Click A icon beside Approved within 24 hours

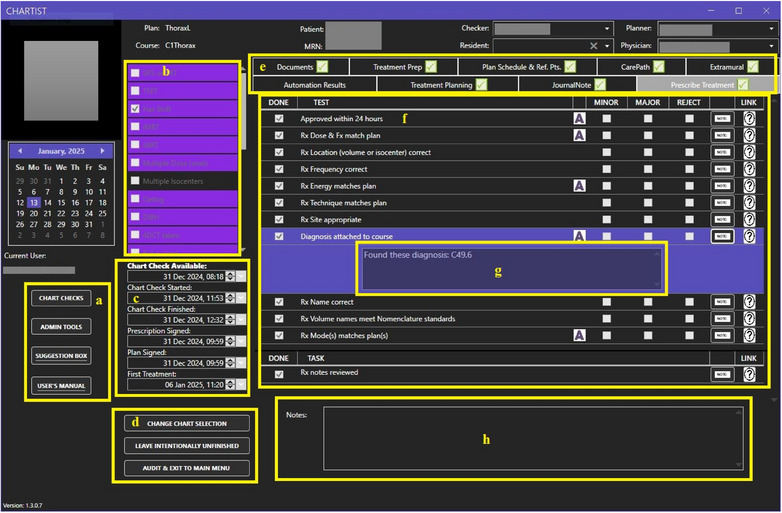pos(579,119)
